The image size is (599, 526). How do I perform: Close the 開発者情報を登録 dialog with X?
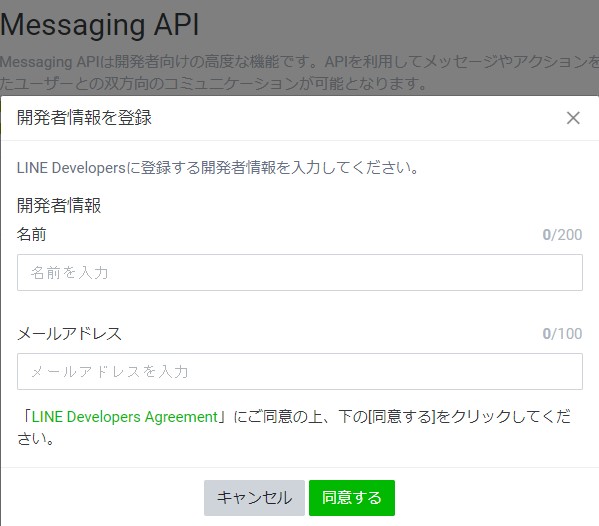(x=573, y=118)
